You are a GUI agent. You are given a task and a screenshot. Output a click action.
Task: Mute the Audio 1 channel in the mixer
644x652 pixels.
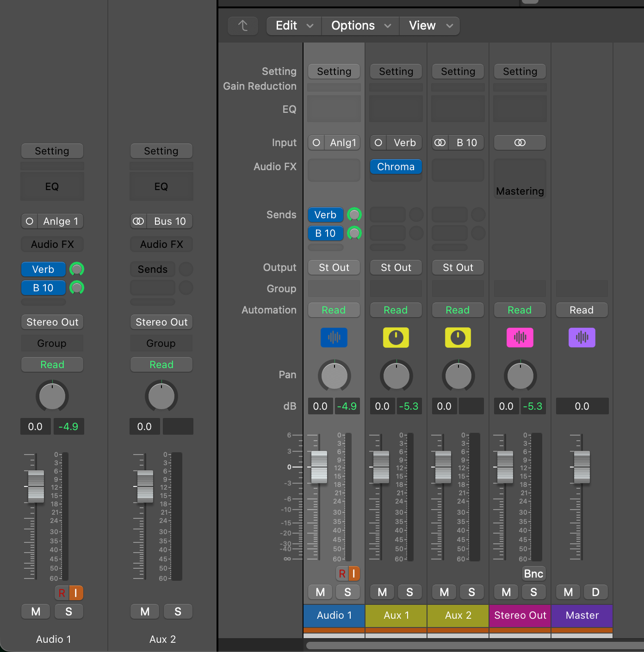click(320, 592)
